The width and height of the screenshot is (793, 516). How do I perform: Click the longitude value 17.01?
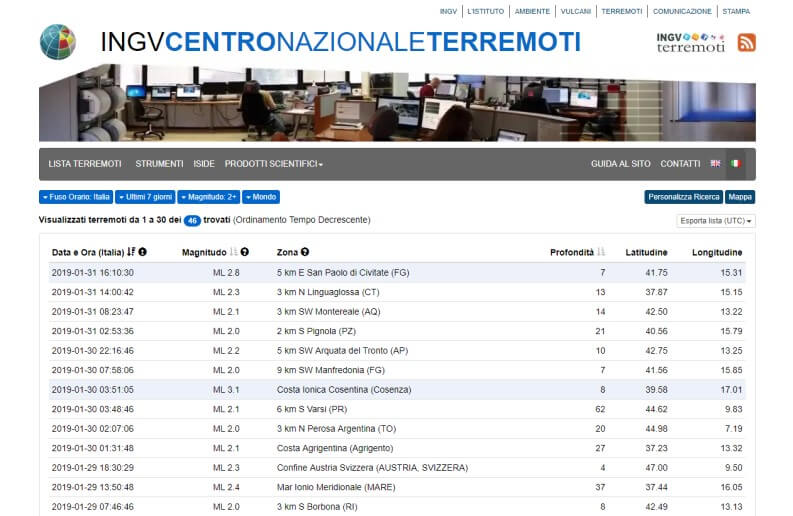coord(731,390)
